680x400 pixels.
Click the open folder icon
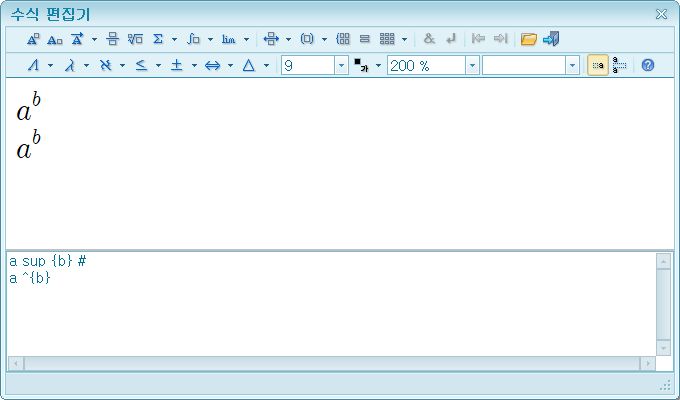pos(529,39)
